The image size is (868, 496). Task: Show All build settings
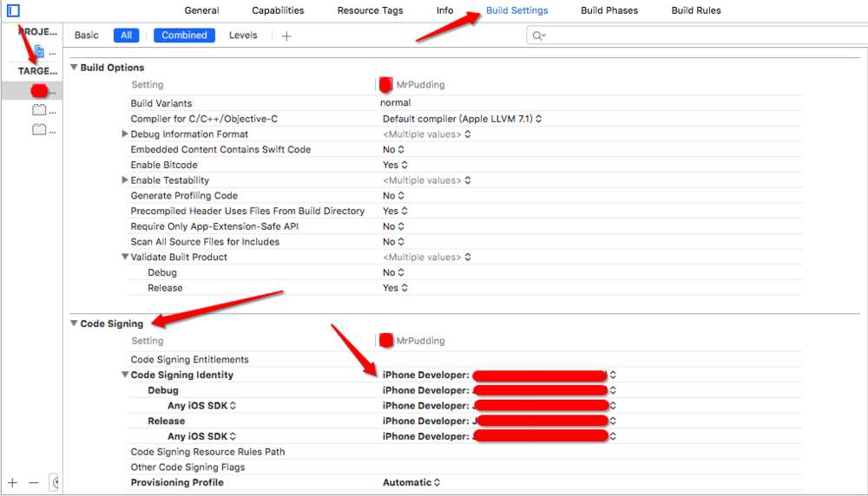click(x=126, y=36)
